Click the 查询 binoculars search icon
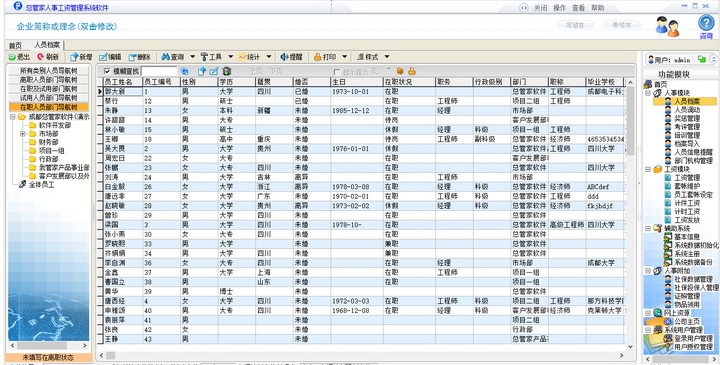The image size is (720, 365). click(x=165, y=57)
